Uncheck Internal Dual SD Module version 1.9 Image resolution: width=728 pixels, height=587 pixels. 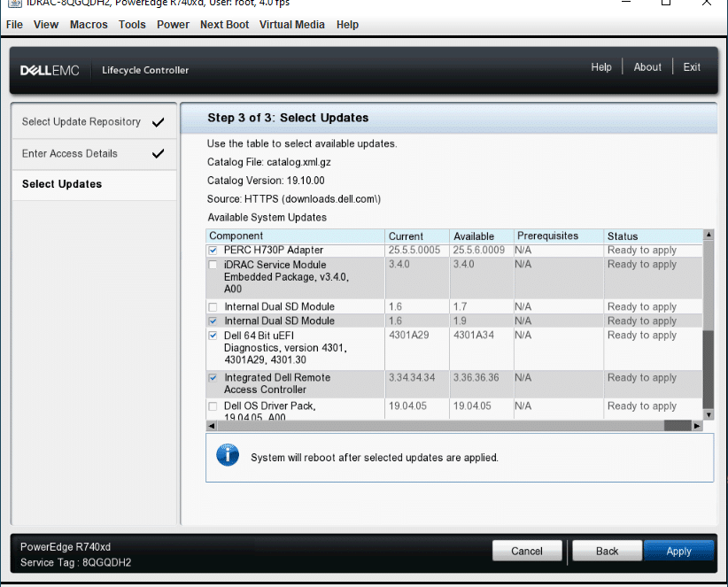(x=213, y=321)
